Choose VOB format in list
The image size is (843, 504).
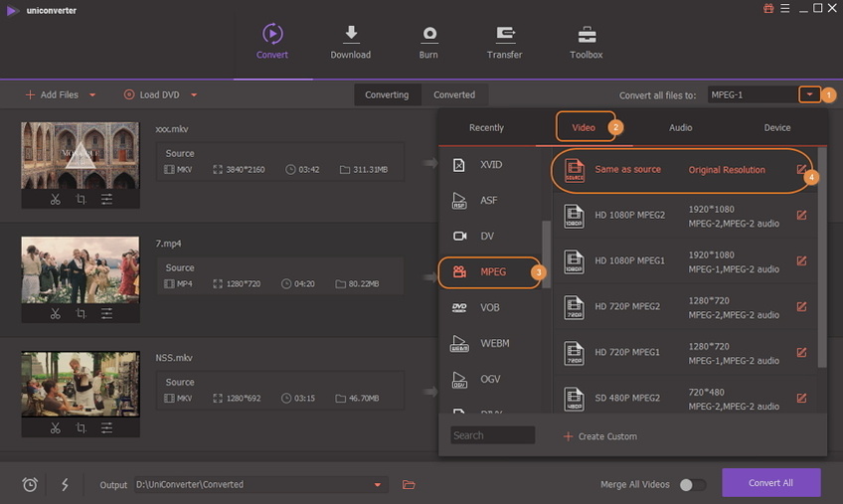490,308
